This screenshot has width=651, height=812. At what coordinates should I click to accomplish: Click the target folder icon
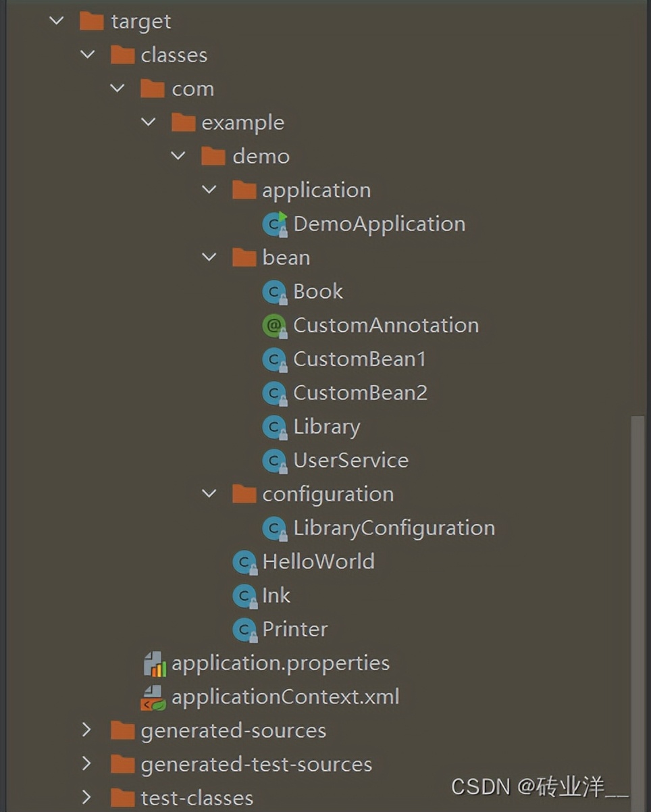pos(92,22)
